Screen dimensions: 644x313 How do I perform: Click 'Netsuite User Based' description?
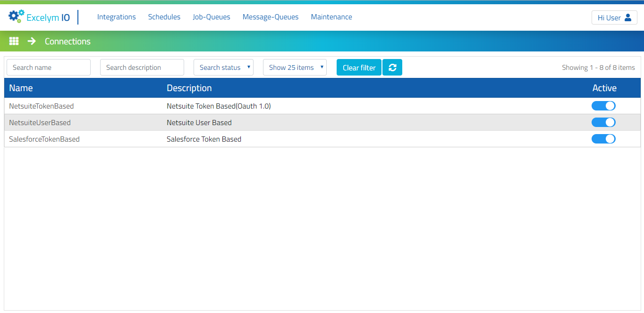click(x=199, y=123)
